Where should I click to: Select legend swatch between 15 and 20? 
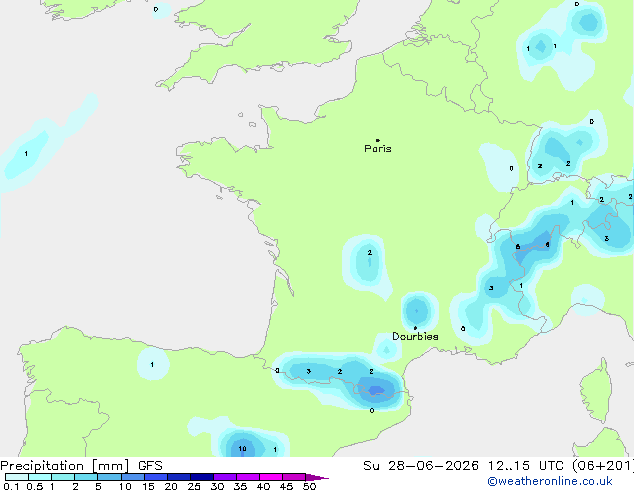pyautogui.click(x=156, y=477)
